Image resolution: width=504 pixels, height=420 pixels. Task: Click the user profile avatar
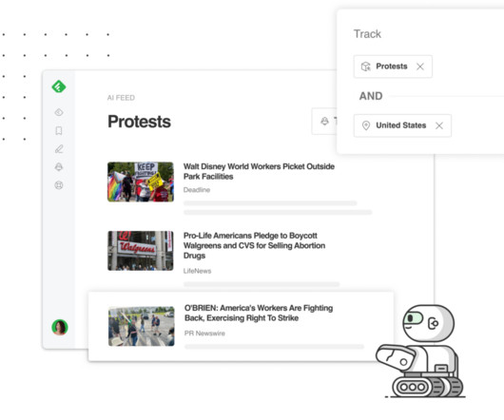click(60, 327)
